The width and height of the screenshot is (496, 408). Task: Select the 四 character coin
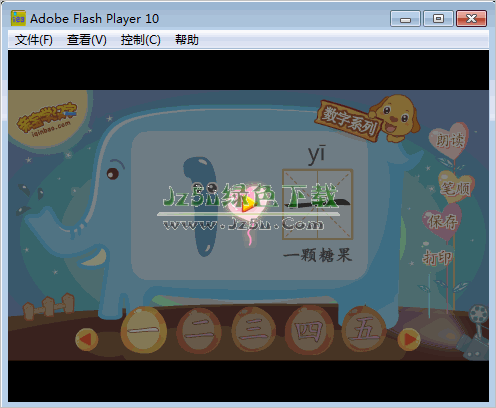click(x=309, y=330)
